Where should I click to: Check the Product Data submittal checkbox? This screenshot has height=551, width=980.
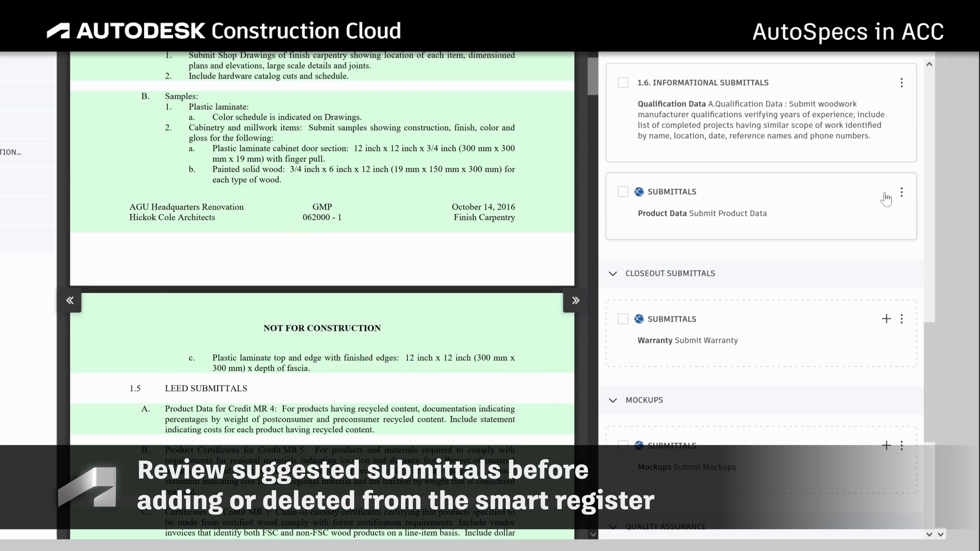click(623, 192)
